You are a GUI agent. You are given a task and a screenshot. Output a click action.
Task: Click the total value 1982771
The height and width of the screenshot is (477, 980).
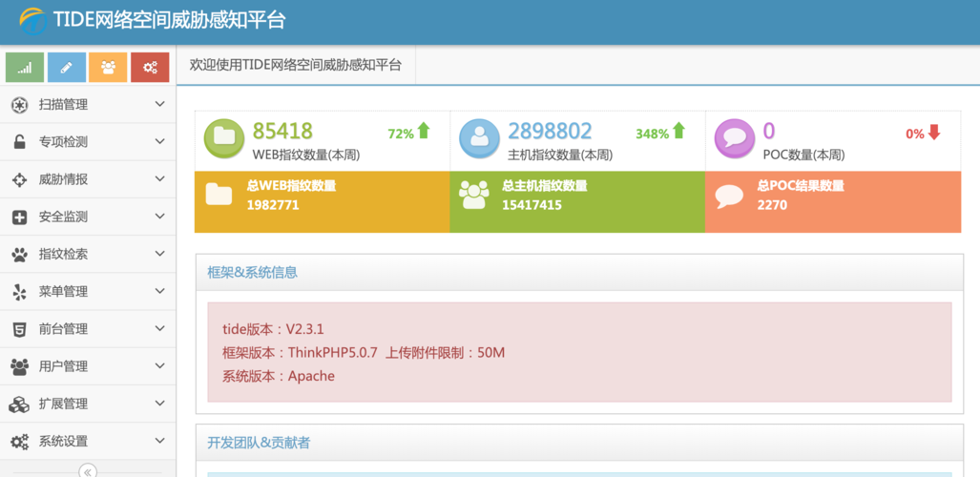(273, 205)
